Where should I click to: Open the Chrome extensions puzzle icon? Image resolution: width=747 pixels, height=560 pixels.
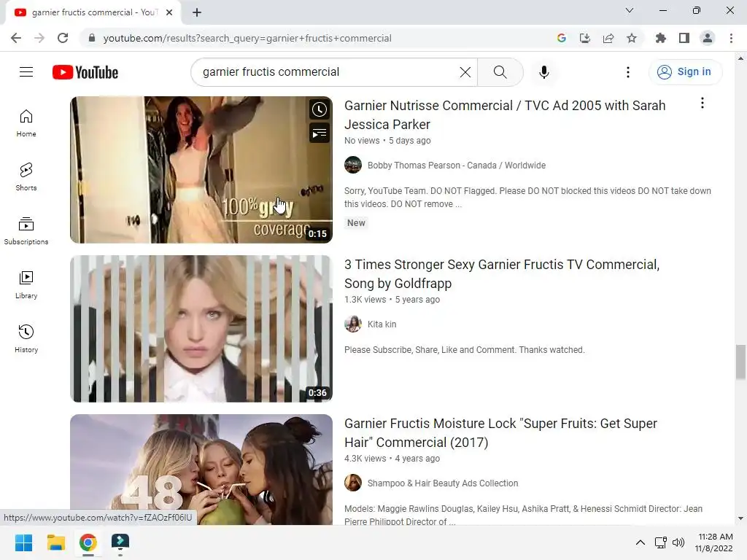pos(661,38)
